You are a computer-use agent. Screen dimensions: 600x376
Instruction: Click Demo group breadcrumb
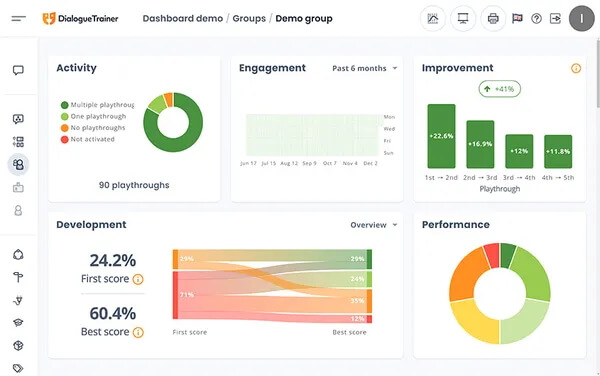click(x=304, y=18)
